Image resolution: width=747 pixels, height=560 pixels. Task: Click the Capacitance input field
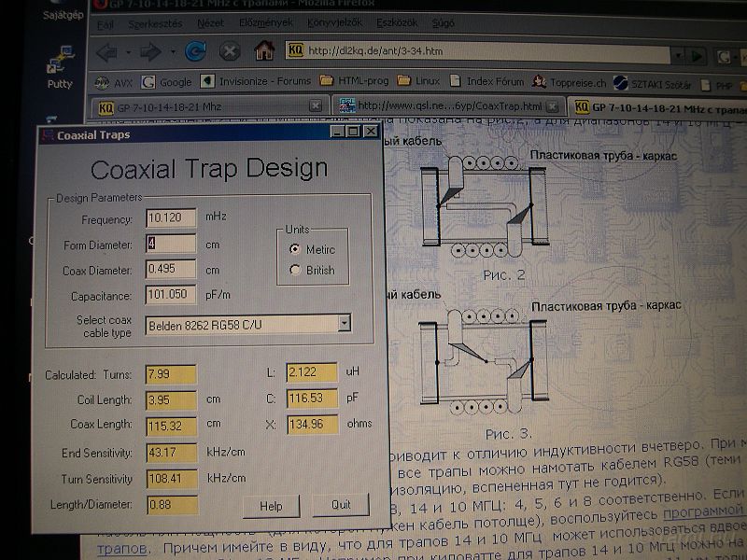[170, 296]
